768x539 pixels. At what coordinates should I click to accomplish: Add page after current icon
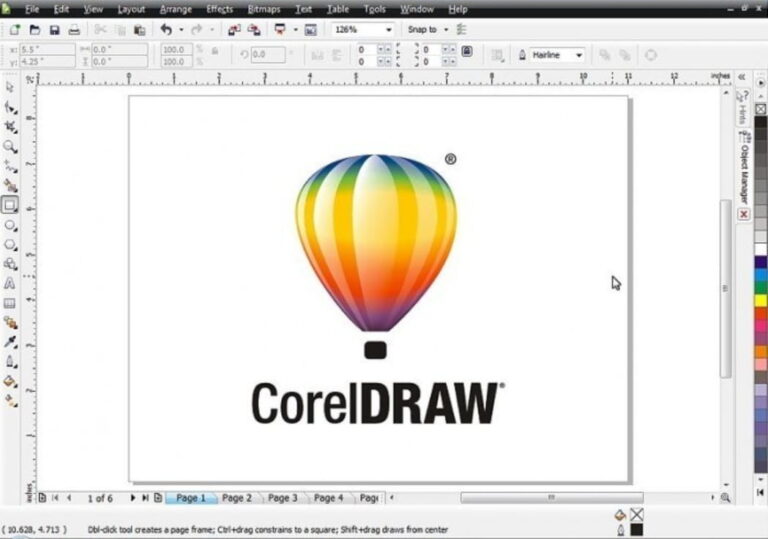[x=158, y=498]
